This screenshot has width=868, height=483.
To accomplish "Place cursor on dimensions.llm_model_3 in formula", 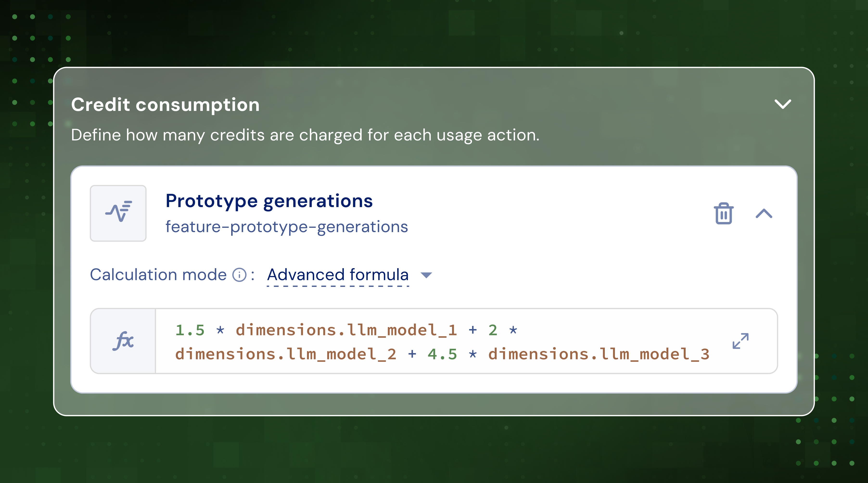I will (x=599, y=354).
